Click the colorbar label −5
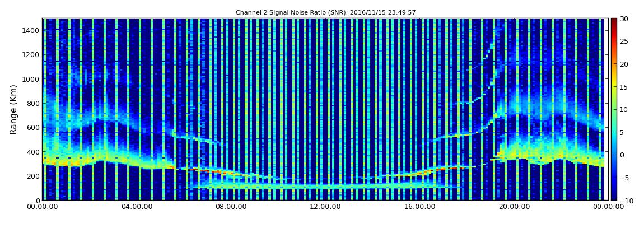Image resolution: width=644 pixels, height=228 pixels. point(624,178)
